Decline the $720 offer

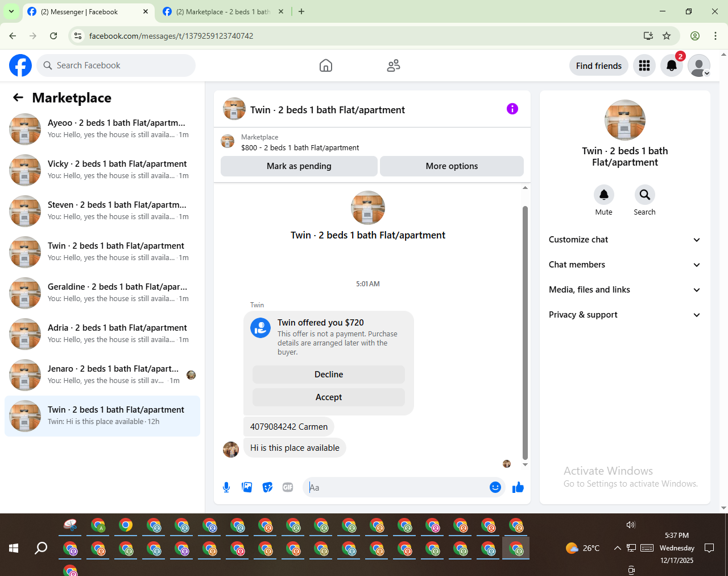click(329, 375)
